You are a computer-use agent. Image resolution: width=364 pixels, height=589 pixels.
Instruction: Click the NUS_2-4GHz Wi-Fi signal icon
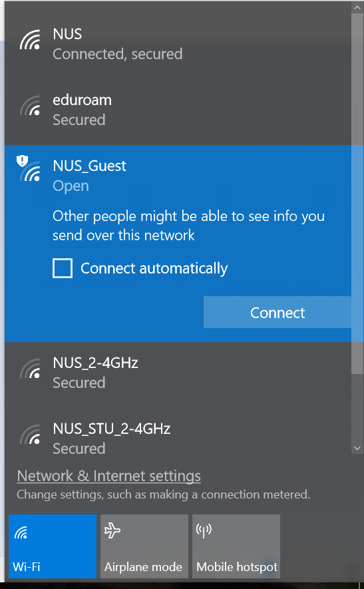coord(30,369)
